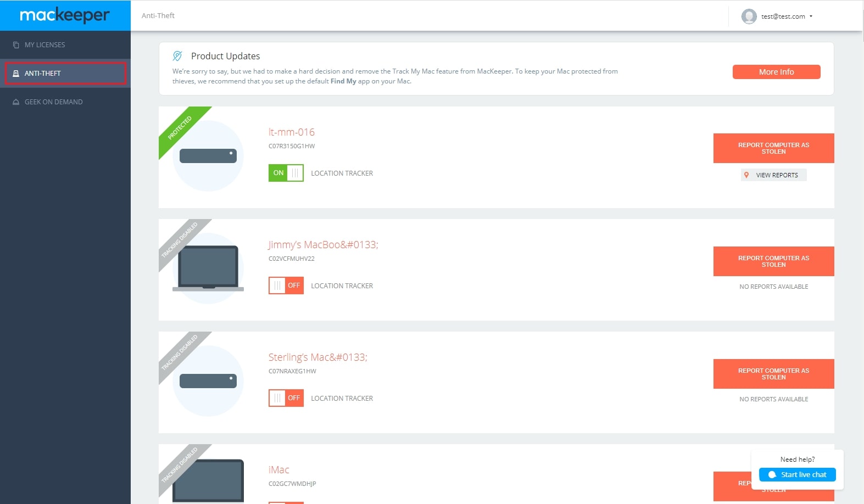Click the Product Updates compass icon
864x504 pixels.
[177, 56]
